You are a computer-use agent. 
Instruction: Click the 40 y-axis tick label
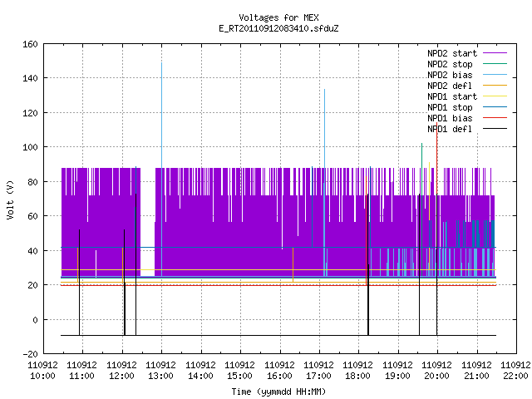pyautogui.click(x=32, y=251)
